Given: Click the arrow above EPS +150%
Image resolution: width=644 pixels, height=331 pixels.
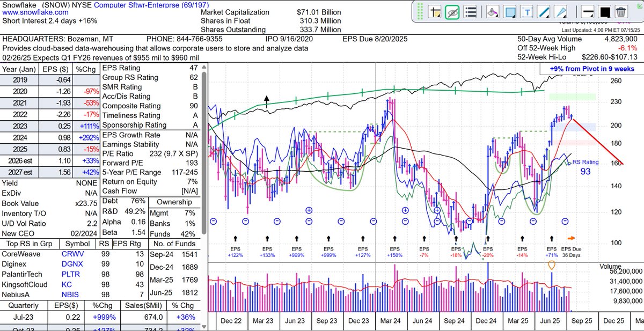Looking at the screenshot, I should pyautogui.click(x=395, y=239).
